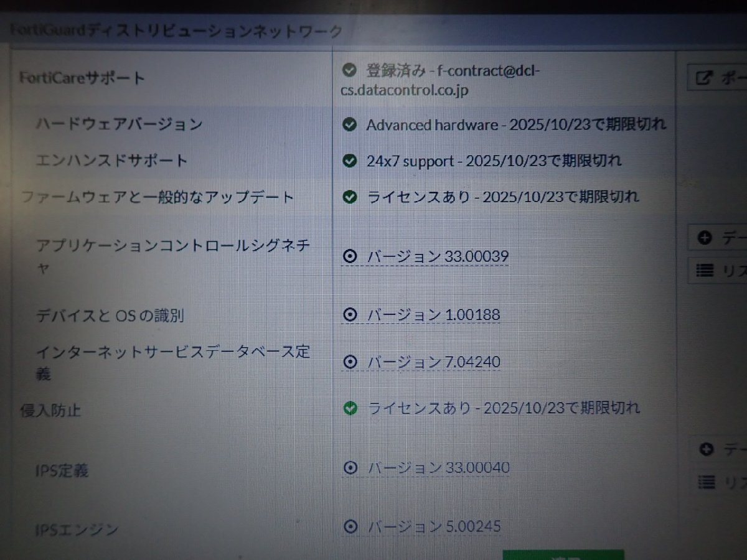
Task: Select the ファームウェアと一般的なアップデート label
Action: (157, 198)
